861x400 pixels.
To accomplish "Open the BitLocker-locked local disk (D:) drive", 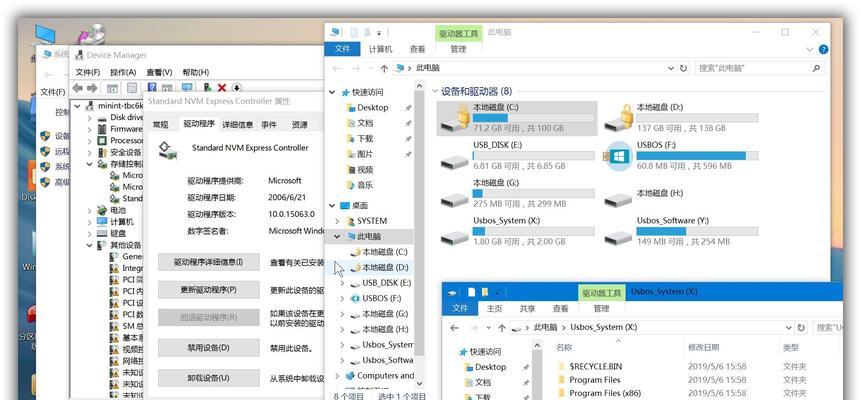I will click(x=620, y=118).
